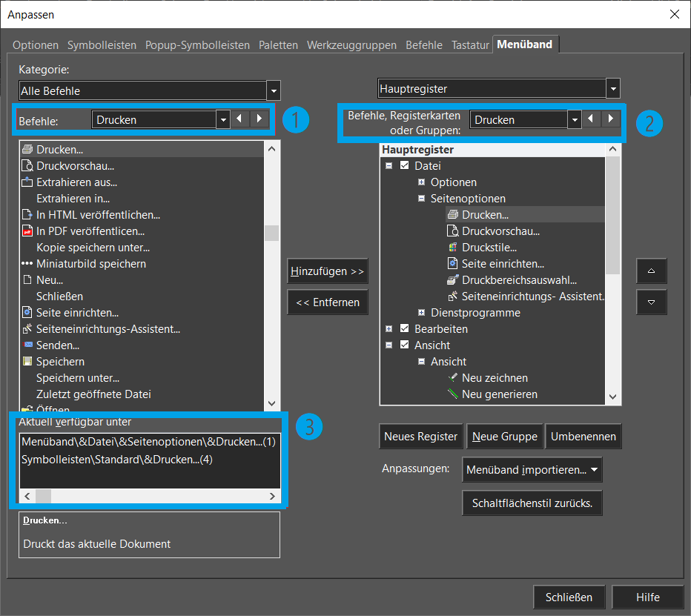
Task: Open the Hauptregister dropdown
Action: tap(613, 88)
